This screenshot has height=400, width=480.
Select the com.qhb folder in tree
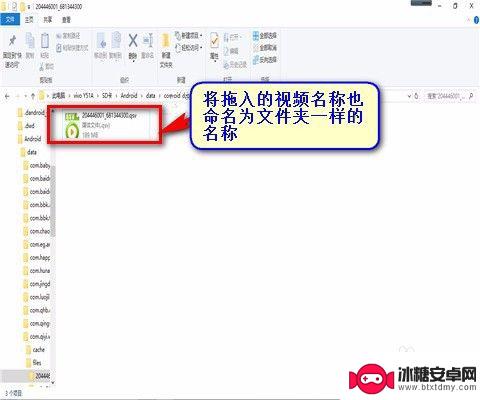(x=37, y=310)
